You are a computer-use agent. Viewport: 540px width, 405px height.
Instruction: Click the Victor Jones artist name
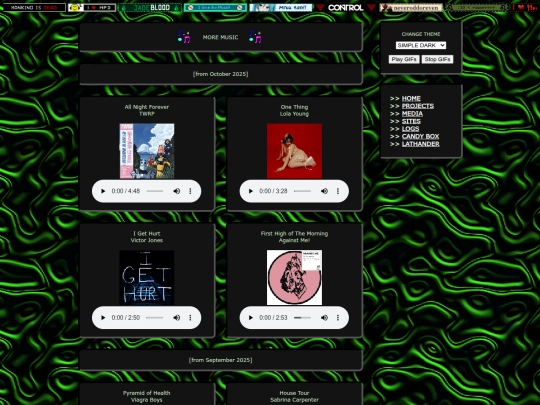(x=147, y=240)
